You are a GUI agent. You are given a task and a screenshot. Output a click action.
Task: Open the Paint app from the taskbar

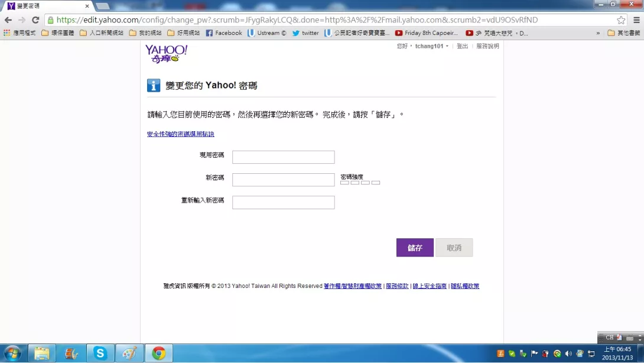point(129,354)
